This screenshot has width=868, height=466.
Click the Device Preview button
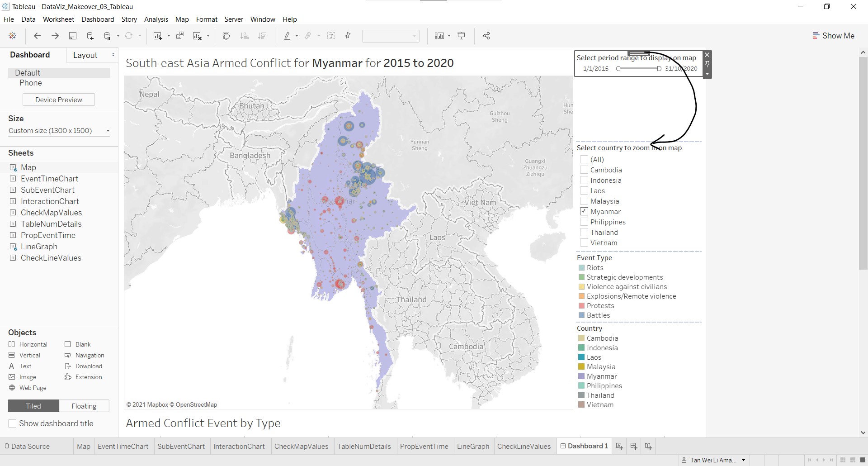[x=59, y=100]
